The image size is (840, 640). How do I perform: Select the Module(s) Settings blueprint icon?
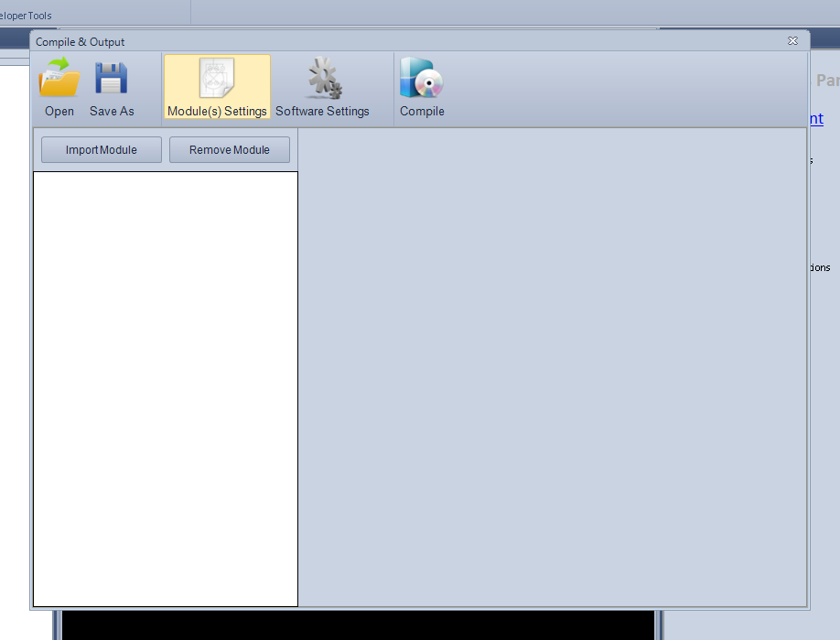tap(217, 78)
